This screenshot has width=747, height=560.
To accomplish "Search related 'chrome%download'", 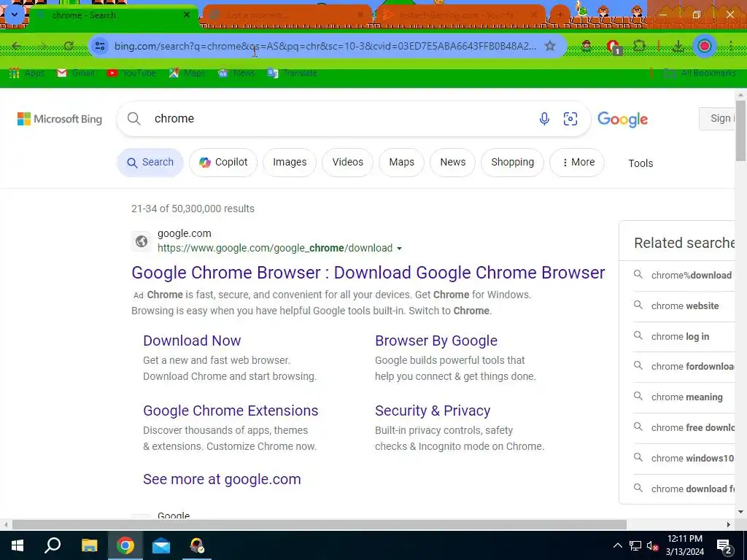I will point(684,275).
